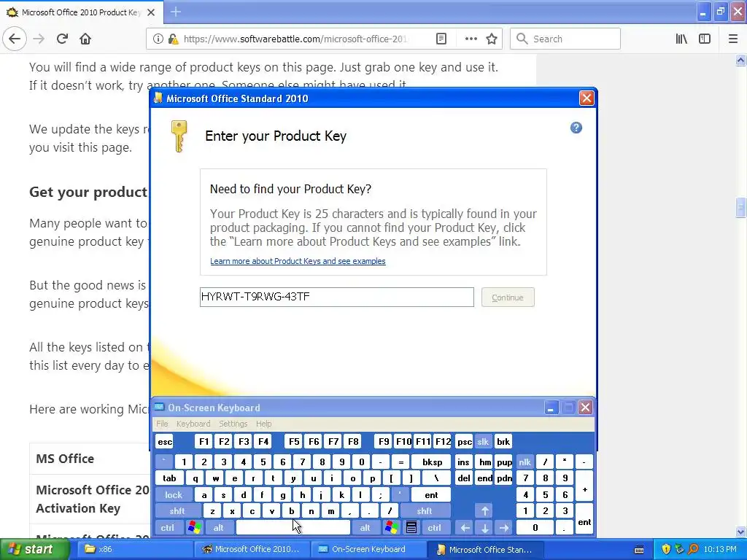The image size is (747, 560).
Task: Click the right arrow key on On-Screen Keyboard
Action: (x=504, y=528)
